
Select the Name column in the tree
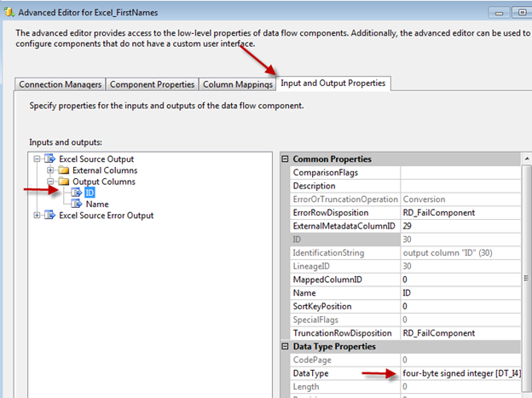pyautogui.click(x=96, y=205)
